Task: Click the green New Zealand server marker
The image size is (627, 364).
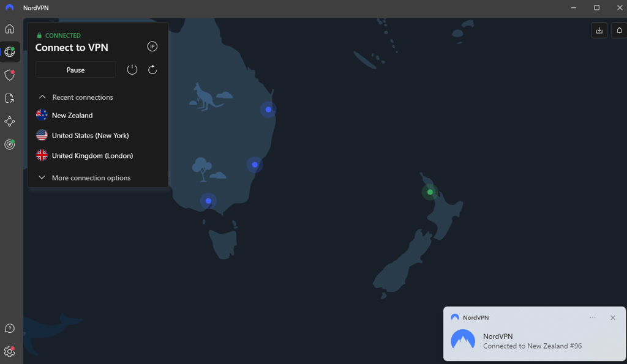Action: pos(430,192)
